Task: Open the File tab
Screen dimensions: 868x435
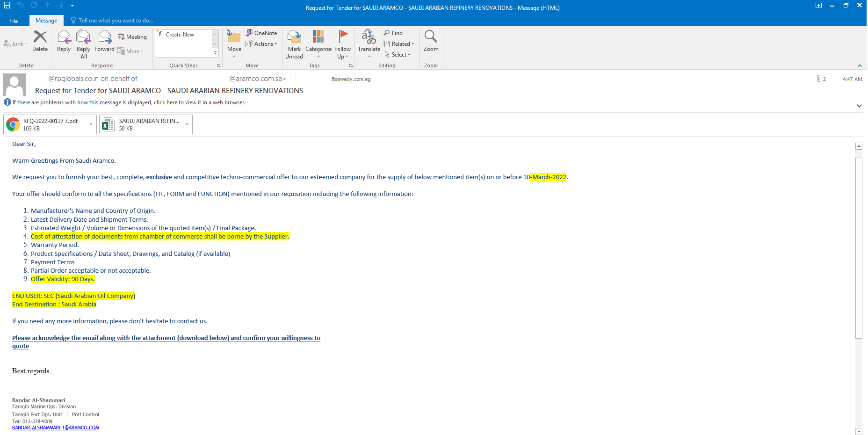Action: 14,21
